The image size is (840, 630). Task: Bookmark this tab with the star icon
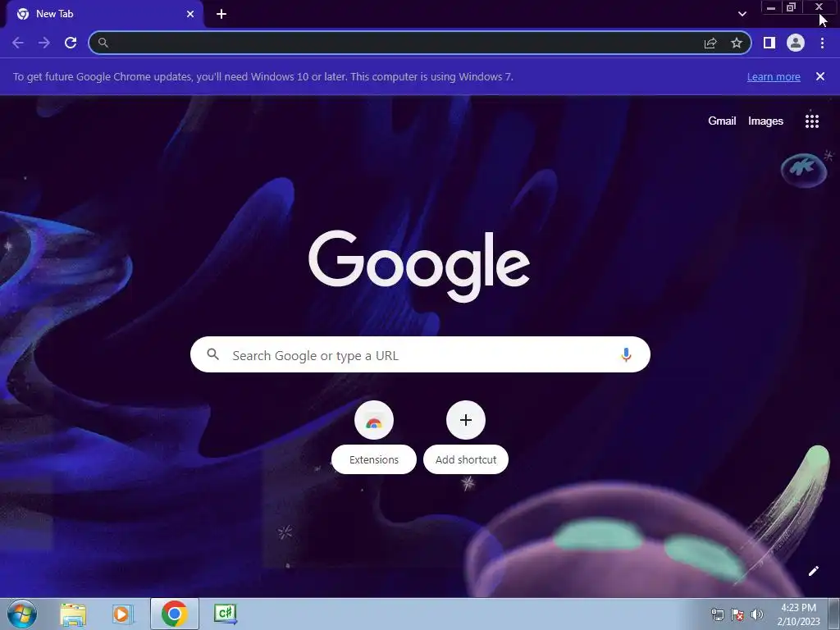pyautogui.click(x=737, y=43)
